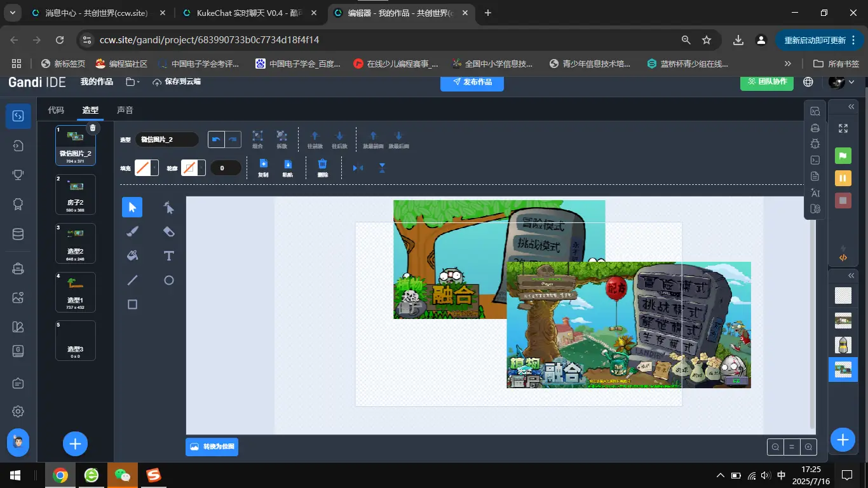Zoom in the canvas
Screen dimensions: 868x488
pos(808,447)
